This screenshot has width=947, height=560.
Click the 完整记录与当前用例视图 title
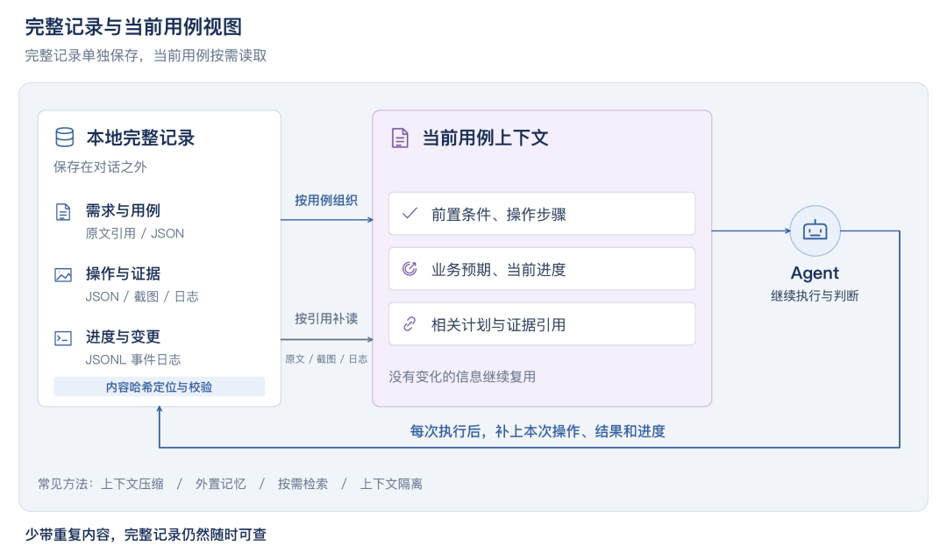133,26
